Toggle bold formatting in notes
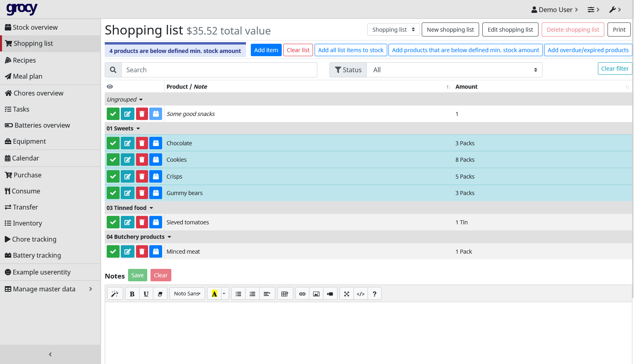Screen dimensions: 634x364 [x=132, y=294]
